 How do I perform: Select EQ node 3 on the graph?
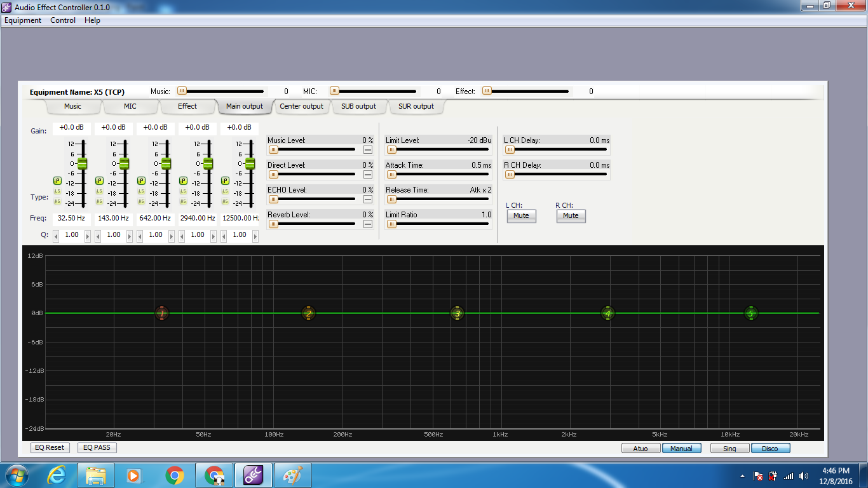(x=457, y=313)
